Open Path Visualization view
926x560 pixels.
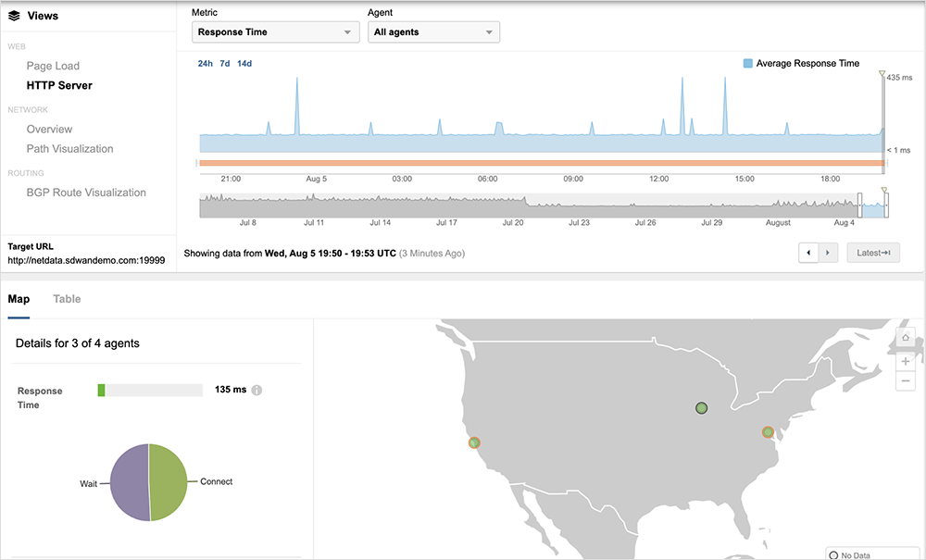click(69, 149)
